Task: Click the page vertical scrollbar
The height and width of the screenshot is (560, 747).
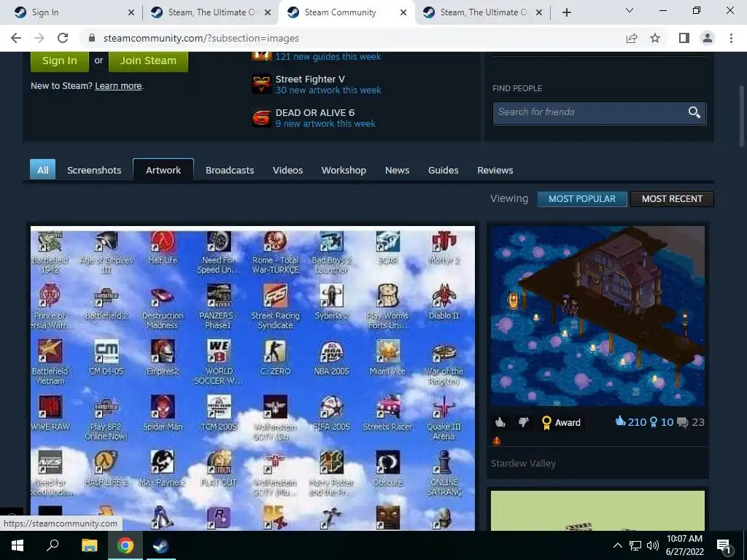Action: coord(742,116)
